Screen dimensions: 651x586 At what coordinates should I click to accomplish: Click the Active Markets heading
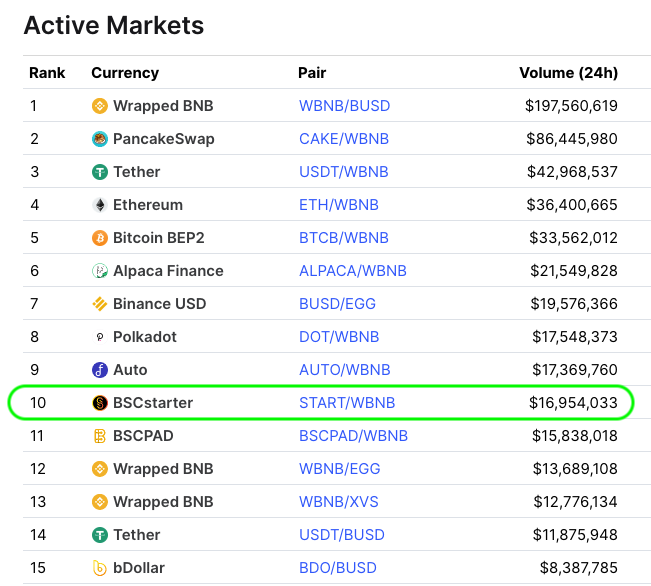[114, 25]
